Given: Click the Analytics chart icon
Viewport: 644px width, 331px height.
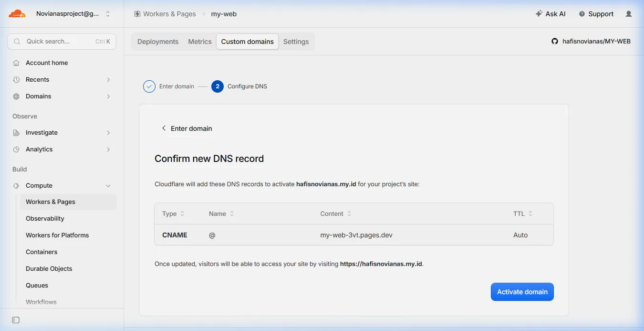Looking at the screenshot, I should click(16, 149).
